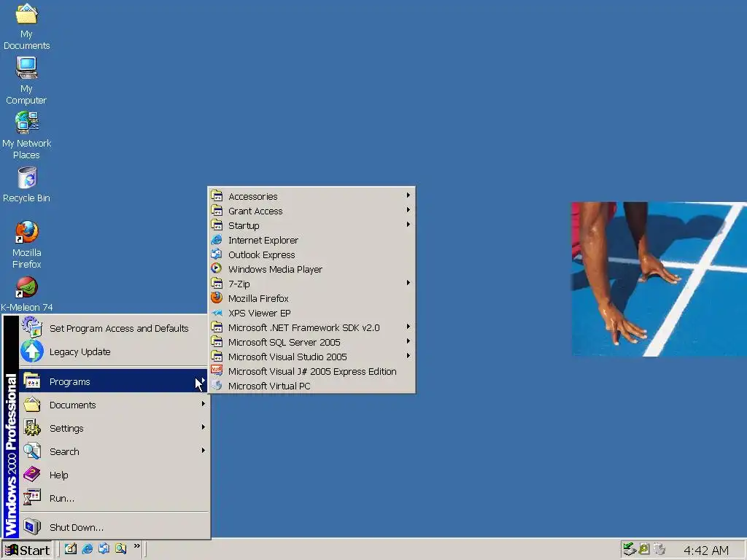Click the Mozilla Firefox icon in Programs menu
The width and height of the screenshot is (747, 560).
pos(217,298)
